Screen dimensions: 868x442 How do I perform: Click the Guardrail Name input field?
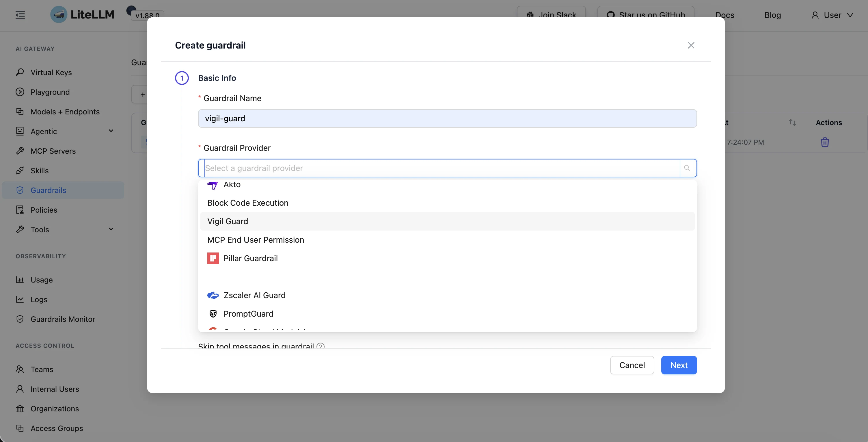pyautogui.click(x=447, y=118)
